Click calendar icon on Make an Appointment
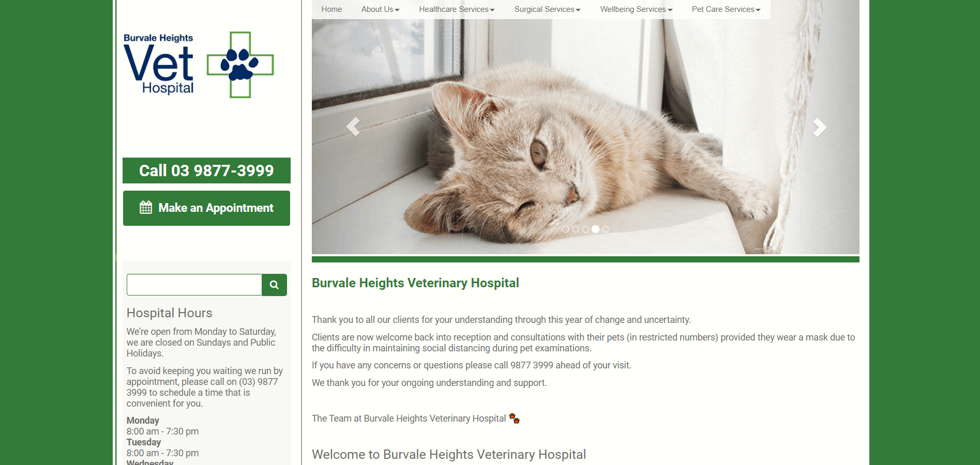This screenshot has height=465, width=980. (146, 208)
